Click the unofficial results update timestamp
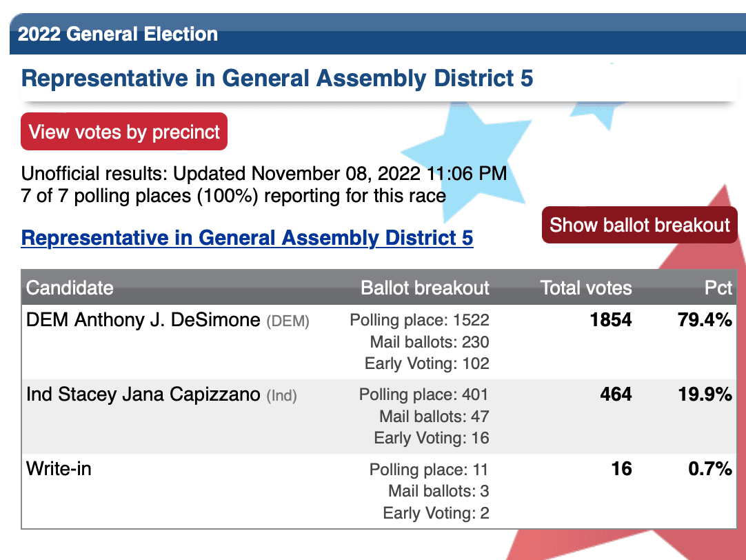The height and width of the screenshot is (560, 746). 264,174
